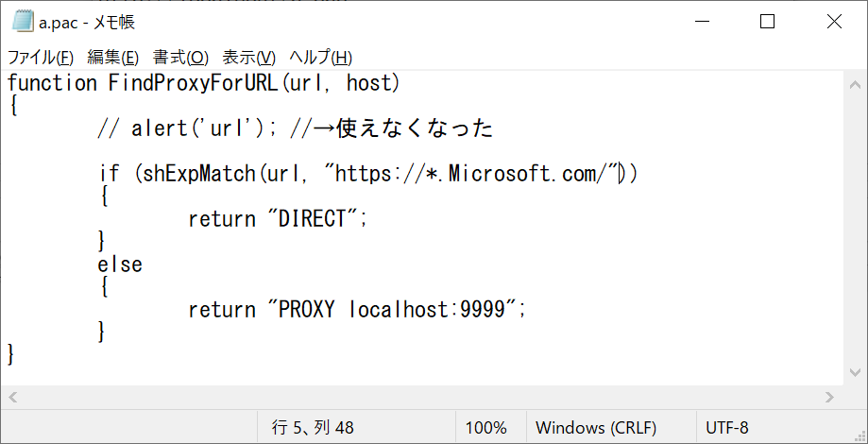Viewport: 868px width, 444px height.
Task: Click the horizontal scrollbar right arrow
Action: click(x=829, y=397)
